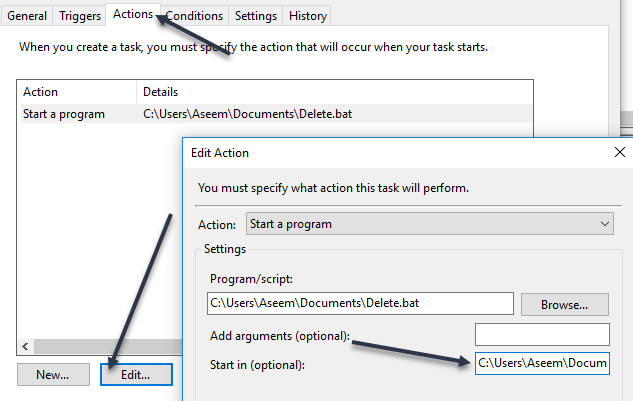Click the chevron arrow on Action dropdown
This screenshot has height=401, width=633.
tap(604, 224)
